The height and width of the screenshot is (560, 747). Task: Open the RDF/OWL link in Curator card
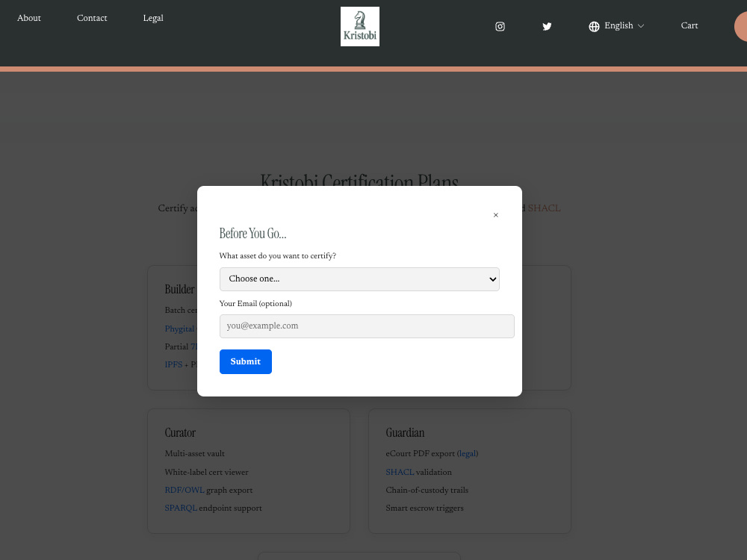(x=185, y=490)
